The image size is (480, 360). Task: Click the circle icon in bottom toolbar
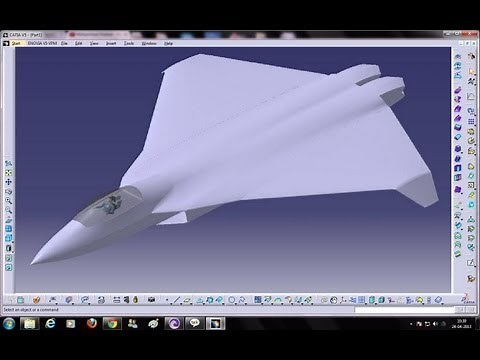(231, 300)
